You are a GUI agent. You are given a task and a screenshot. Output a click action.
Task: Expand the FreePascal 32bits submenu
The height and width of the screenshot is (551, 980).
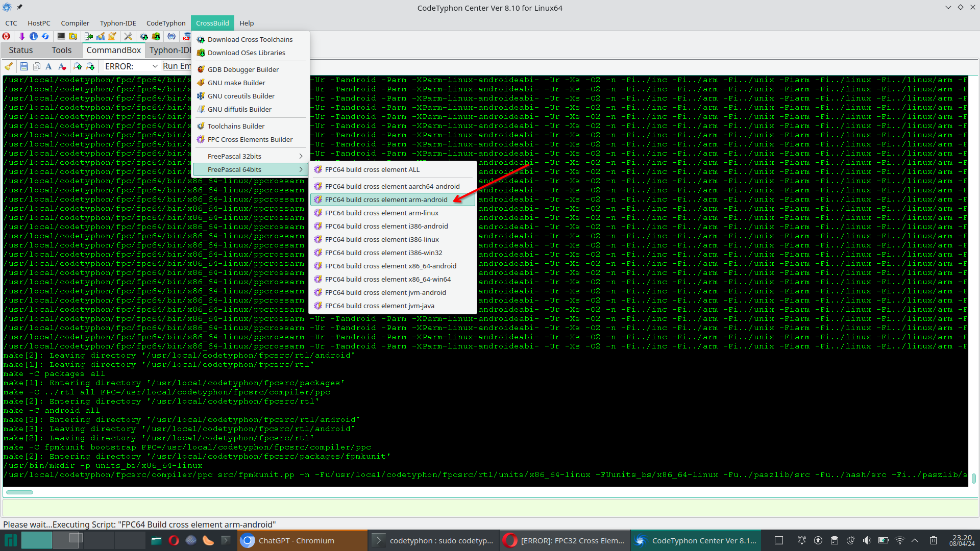[251, 156]
